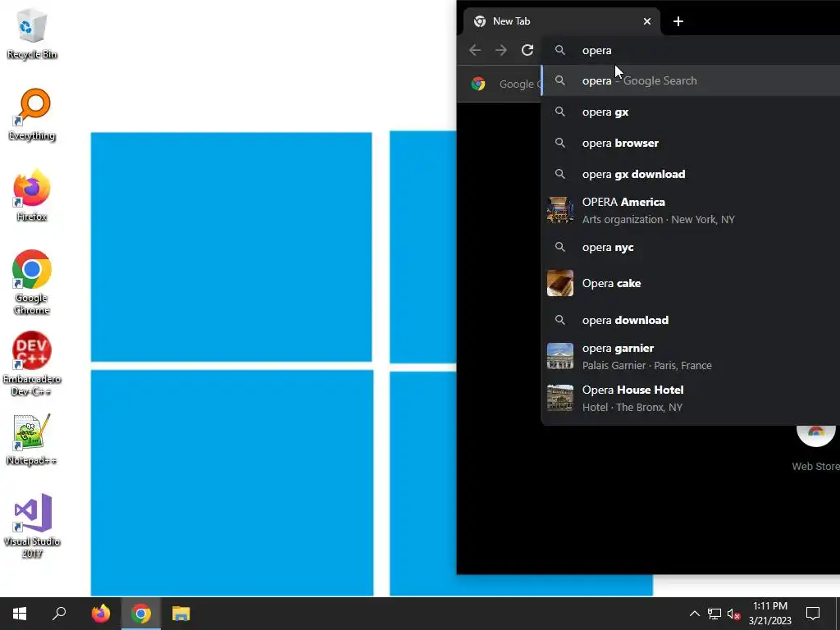This screenshot has height=630, width=840.
Task: Open the Windows Start menu
Action: [20, 614]
